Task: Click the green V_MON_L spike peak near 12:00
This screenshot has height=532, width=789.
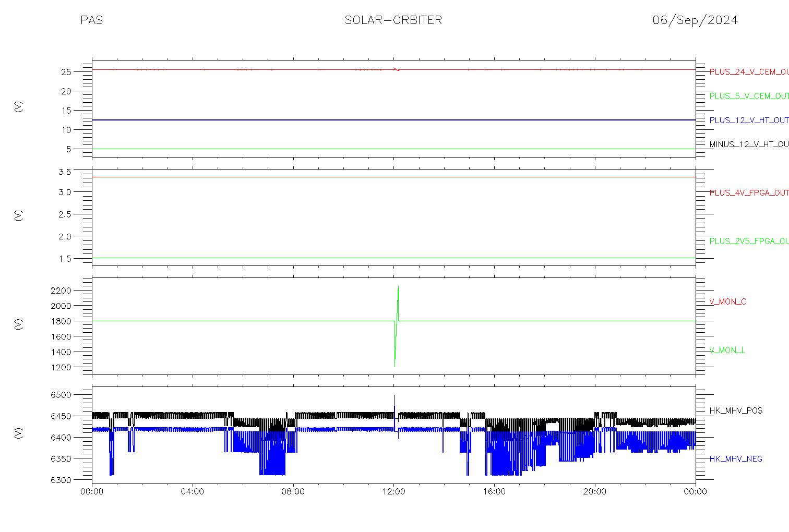Action: [398, 287]
